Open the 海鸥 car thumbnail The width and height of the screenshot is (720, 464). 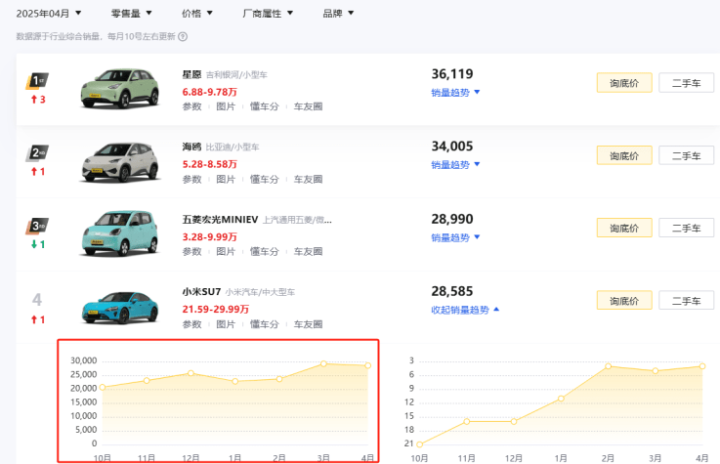click(x=120, y=162)
